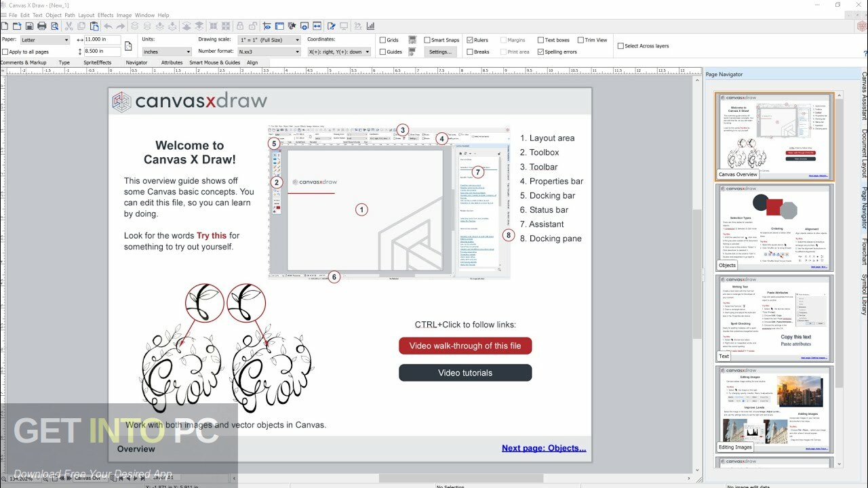Open the Paper size dropdown

coord(45,40)
